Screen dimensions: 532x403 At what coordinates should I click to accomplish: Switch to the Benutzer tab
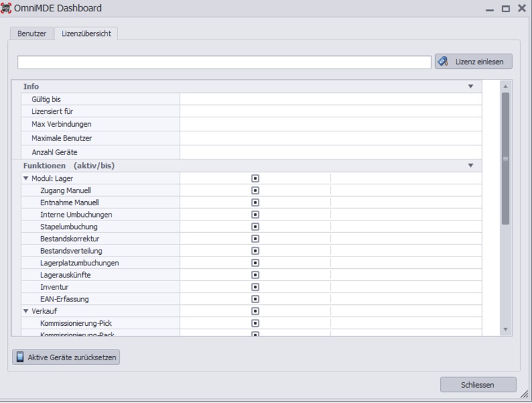tap(32, 33)
